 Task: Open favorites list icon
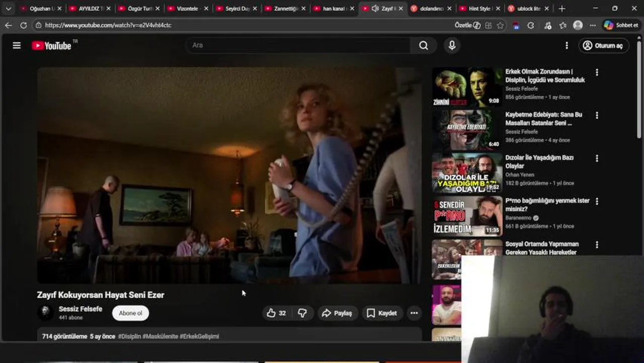(563, 25)
